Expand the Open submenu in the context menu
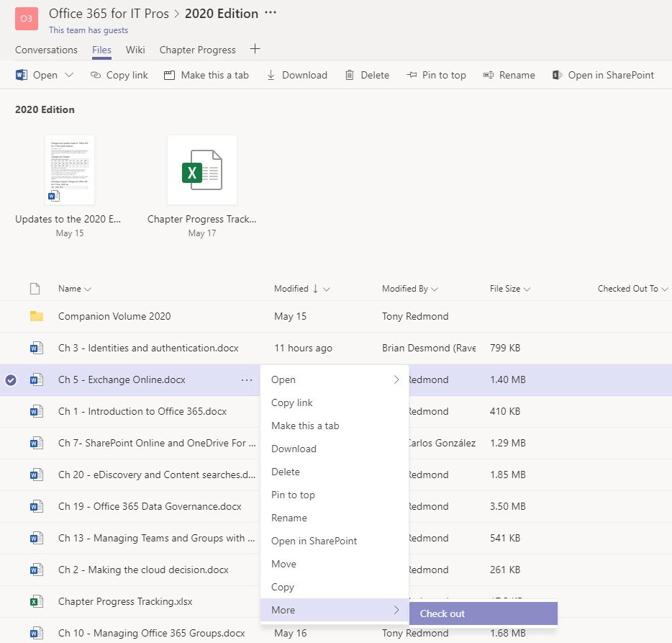Image resolution: width=672 pixels, height=643 pixels. click(396, 379)
